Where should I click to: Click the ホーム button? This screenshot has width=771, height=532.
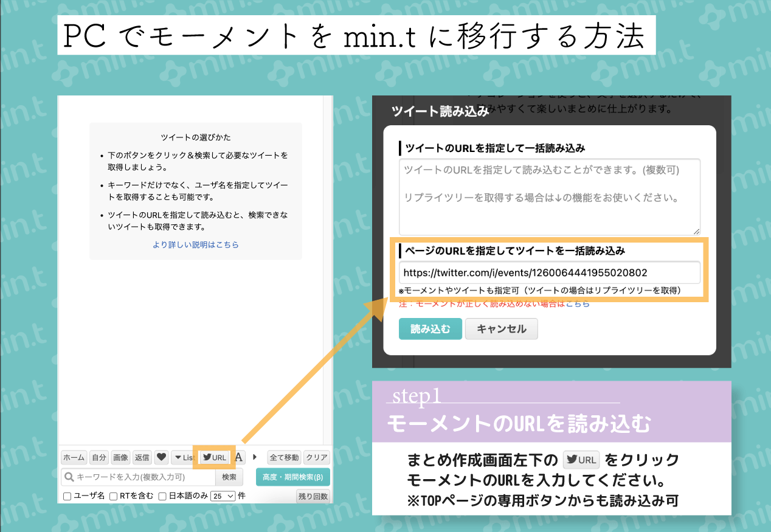tap(74, 457)
